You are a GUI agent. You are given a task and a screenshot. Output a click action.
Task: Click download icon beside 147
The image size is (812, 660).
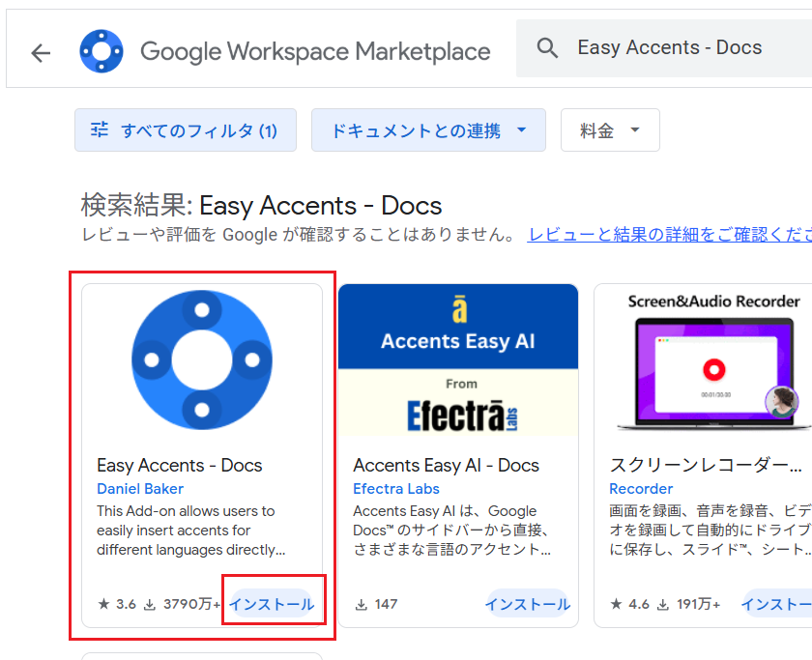(361, 604)
